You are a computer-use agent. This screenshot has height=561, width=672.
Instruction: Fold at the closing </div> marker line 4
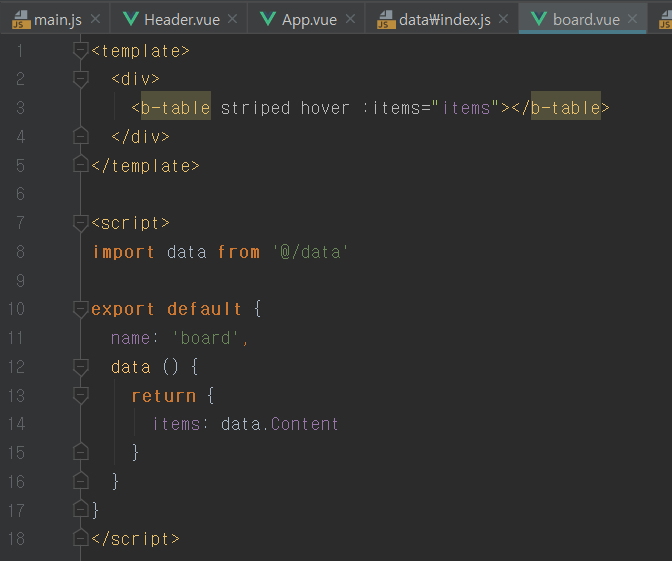pyautogui.click(x=81, y=136)
